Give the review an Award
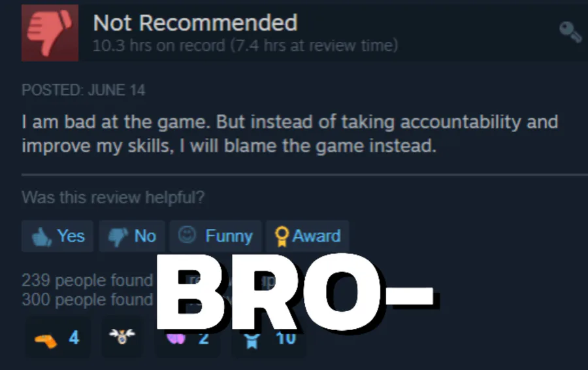Viewport: 588px width, 370px height. tap(308, 236)
